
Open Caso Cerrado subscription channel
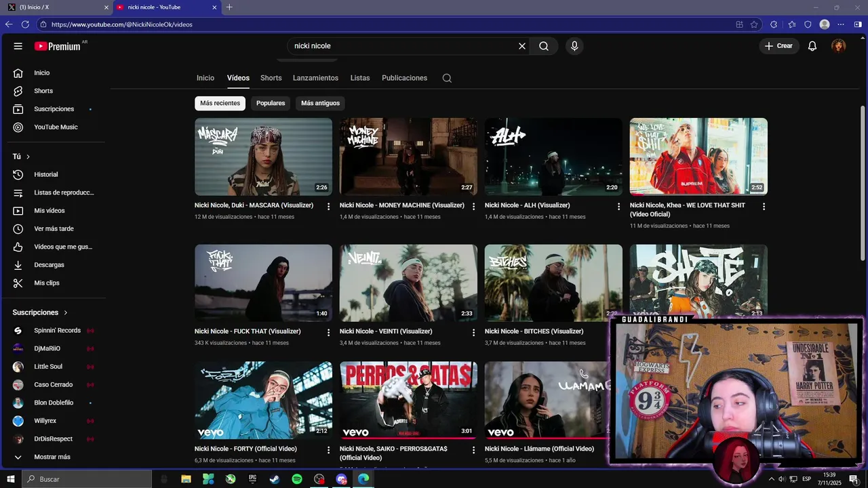pyautogui.click(x=54, y=384)
